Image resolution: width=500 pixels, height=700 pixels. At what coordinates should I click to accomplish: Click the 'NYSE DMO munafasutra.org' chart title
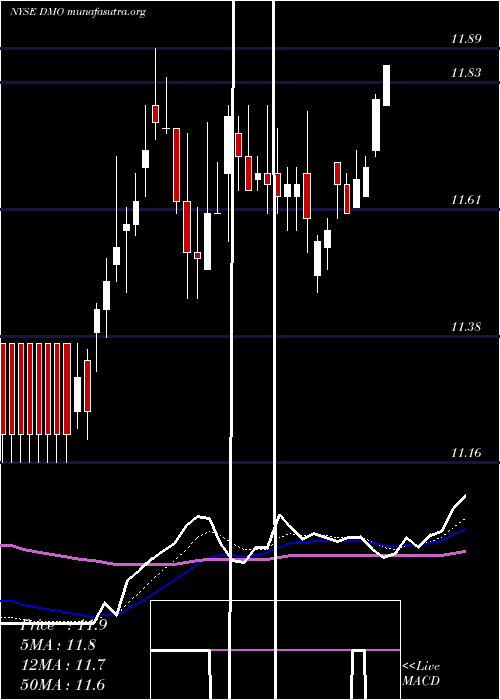coord(78,12)
